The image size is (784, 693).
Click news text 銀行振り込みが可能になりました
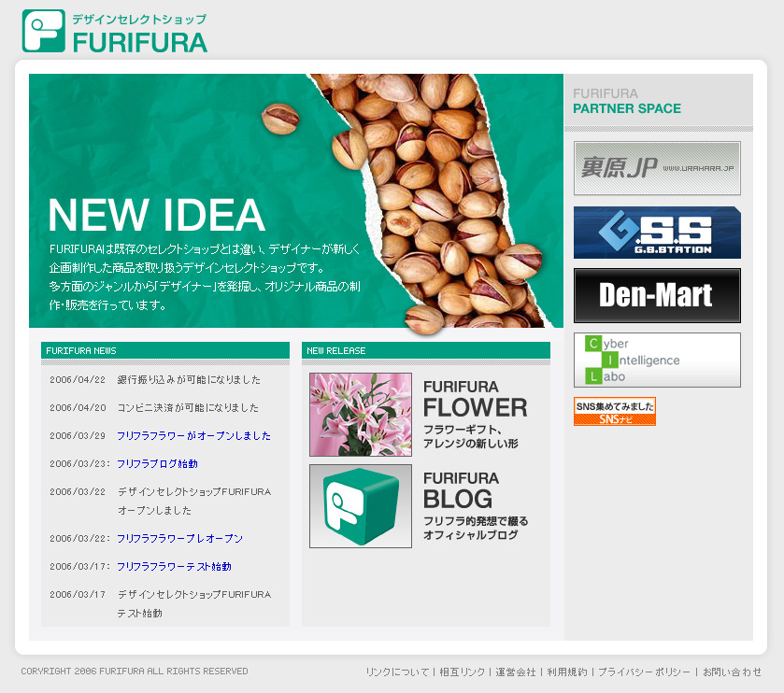[x=189, y=380]
